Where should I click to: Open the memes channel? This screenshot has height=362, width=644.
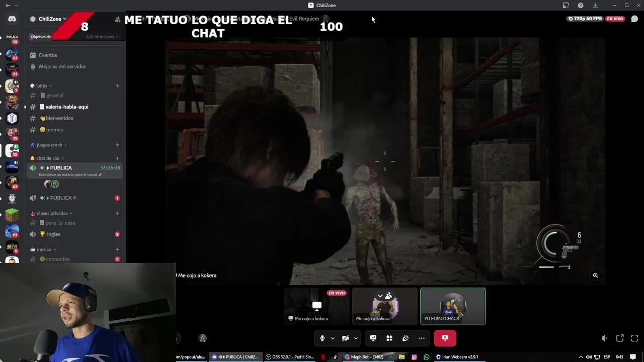pyautogui.click(x=54, y=130)
